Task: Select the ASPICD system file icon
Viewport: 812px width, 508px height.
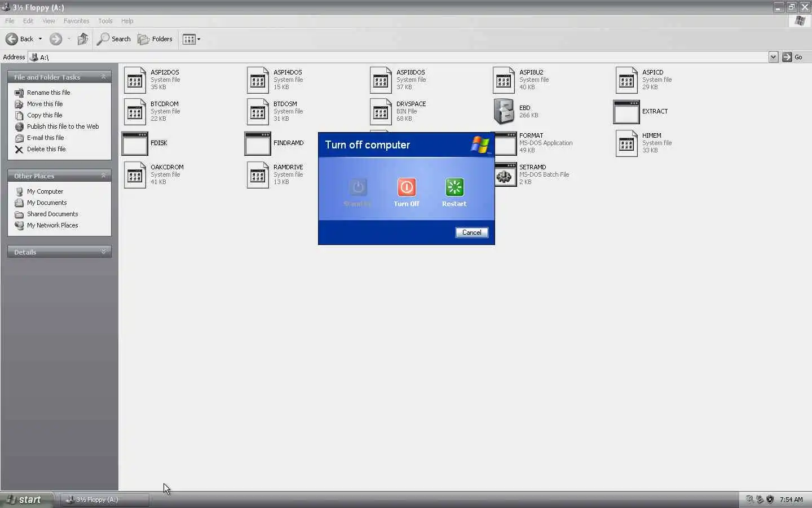Action: [627, 80]
